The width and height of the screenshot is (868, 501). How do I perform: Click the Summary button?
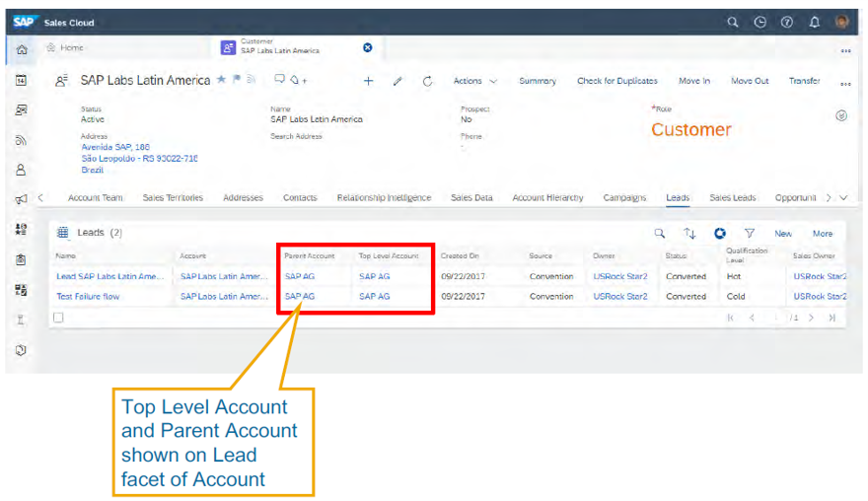pyautogui.click(x=538, y=81)
